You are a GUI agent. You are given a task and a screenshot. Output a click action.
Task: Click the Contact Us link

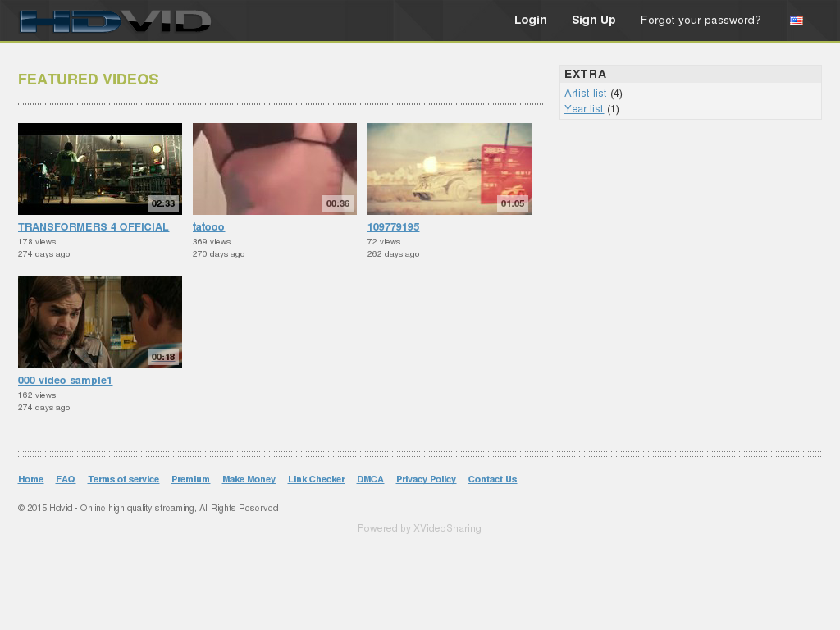(492, 479)
